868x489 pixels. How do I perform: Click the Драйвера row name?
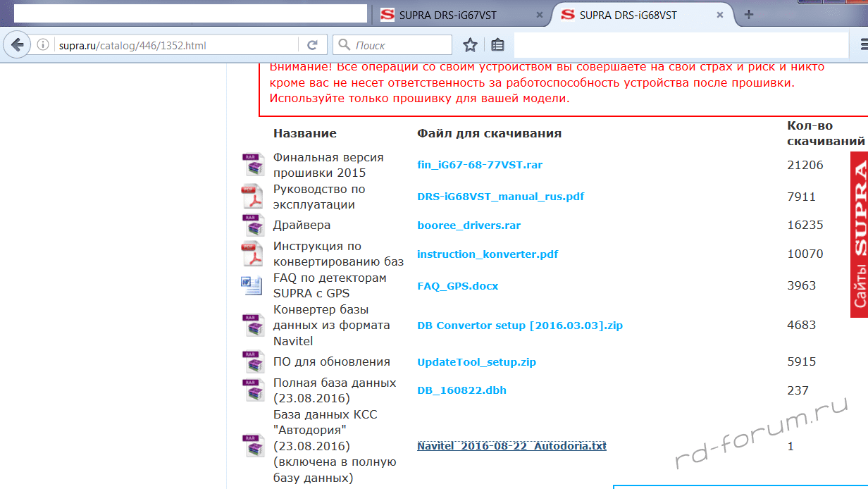[302, 225]
